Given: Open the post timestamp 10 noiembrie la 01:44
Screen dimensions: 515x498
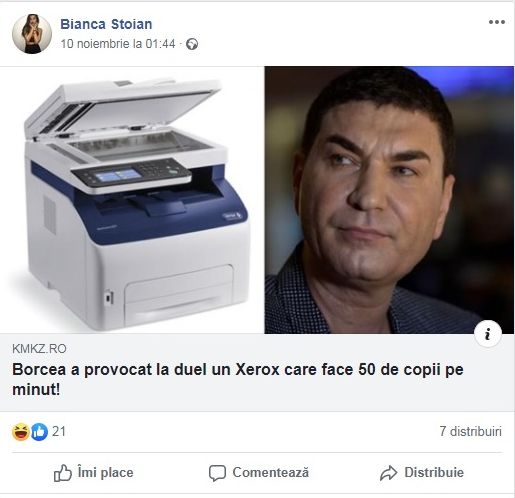Looking at the screenshot, I should click(118, 44).
